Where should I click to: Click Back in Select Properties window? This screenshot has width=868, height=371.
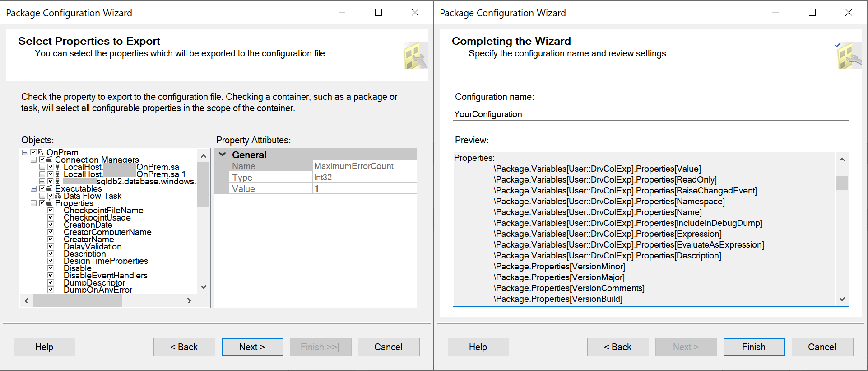pyautogui.click(x=184, y=347)
